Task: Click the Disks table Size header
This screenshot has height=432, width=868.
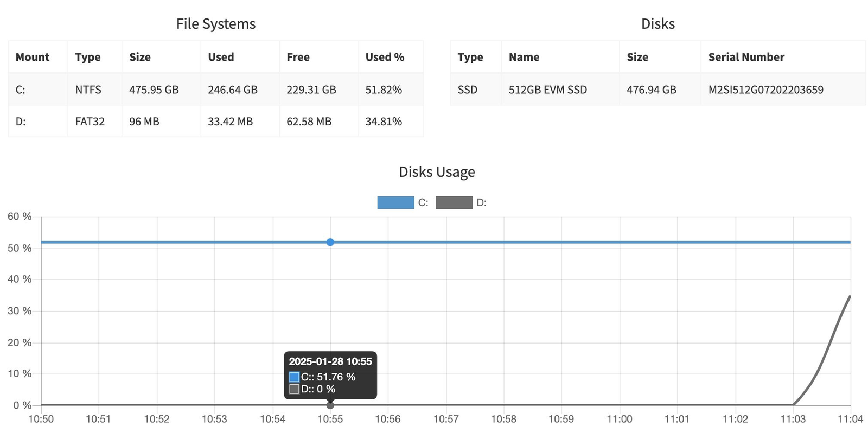Action: [660, 57]
